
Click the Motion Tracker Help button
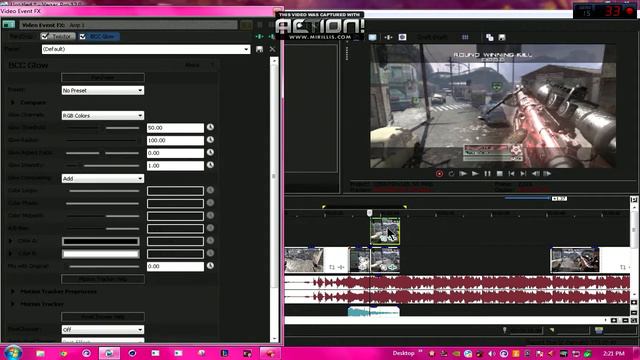(x=103, y=279)
